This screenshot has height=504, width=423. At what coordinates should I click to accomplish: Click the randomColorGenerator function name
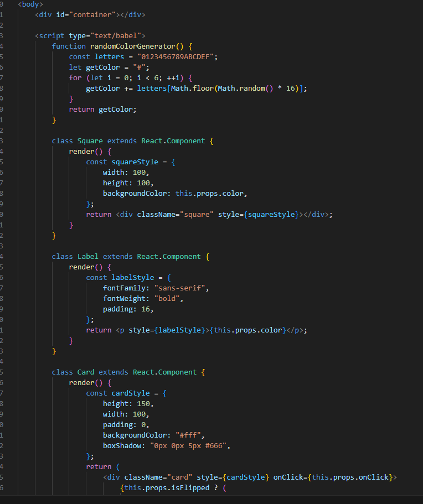[x=132, y=46]
